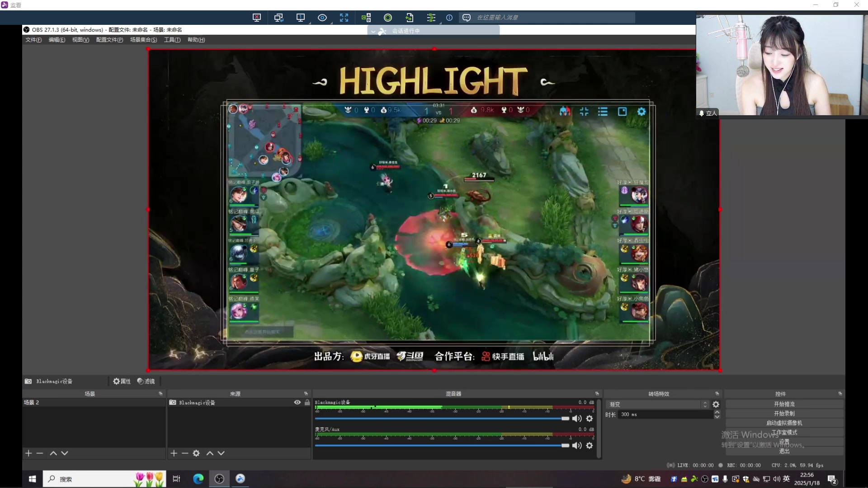The height and width of the screenshot is (488, 868).
Task: Open the 麦克风/Aux audio settings gear
Action: point(590,446)
